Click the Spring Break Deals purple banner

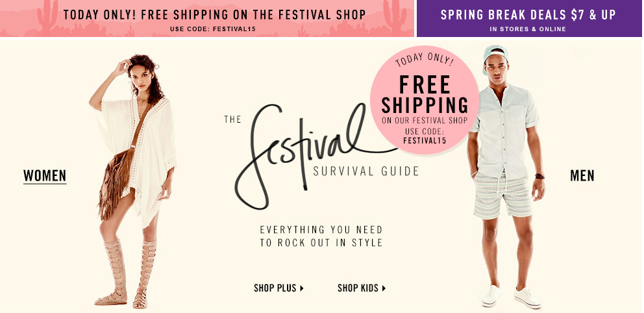tap(528, 18)
